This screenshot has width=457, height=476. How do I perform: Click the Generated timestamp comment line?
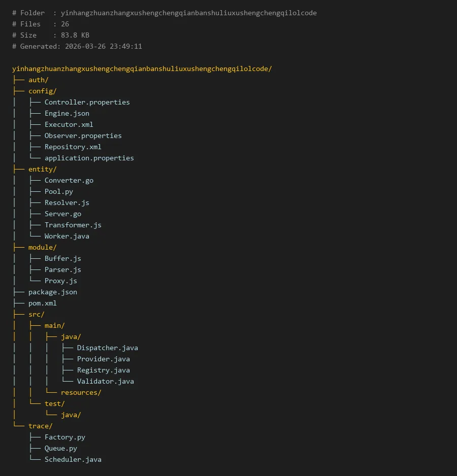tap(77, 46)
